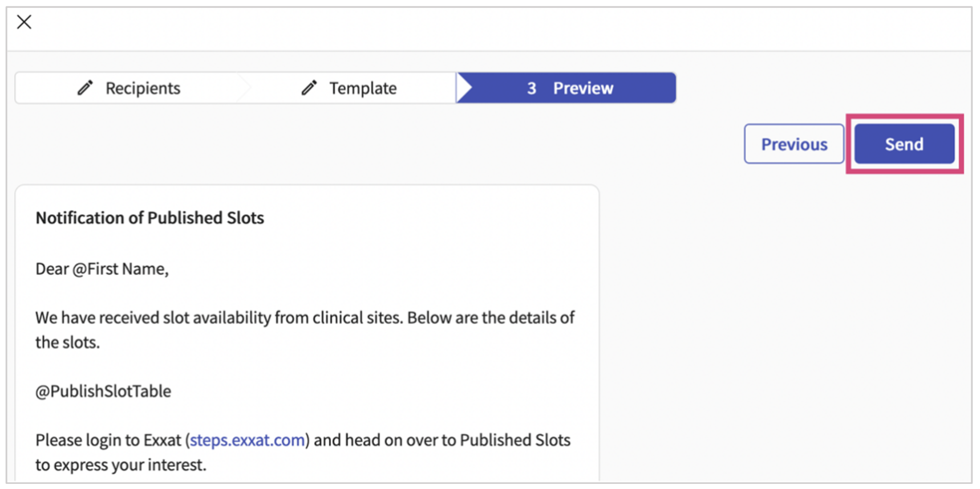Go back to the Recipients step
Screen dimensions: 980x489
coord(143,88)
